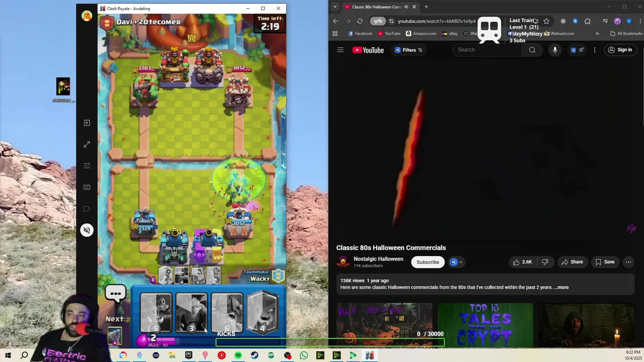The width and height of the screenshot is (644, 362).
Task: Go back in the browser
Action: click(336, 21)
